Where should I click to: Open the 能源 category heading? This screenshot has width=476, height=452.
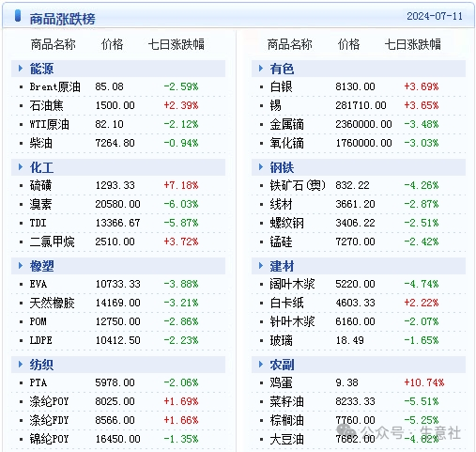click(x=41, y=69)
